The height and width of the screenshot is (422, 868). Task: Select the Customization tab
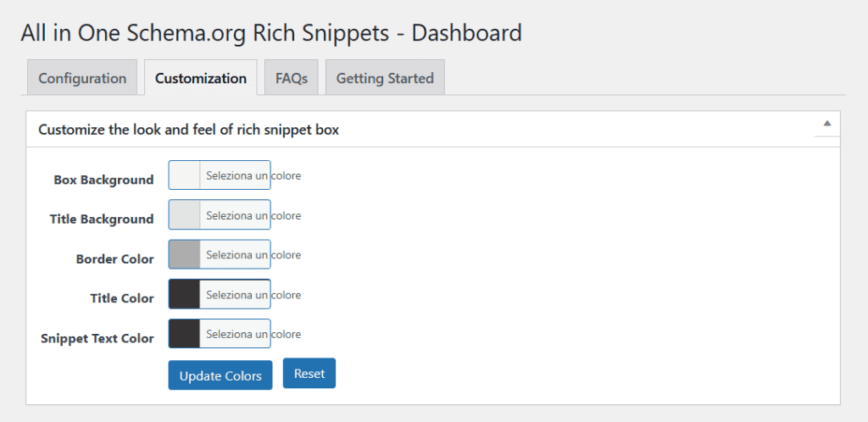pyautogui.click(x=200, y=78)
